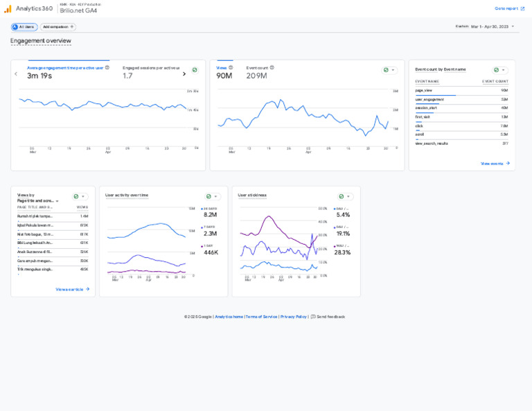Click the 28.3% stickiness value
This screenshot has width=532, height=411.
point(342,252)
